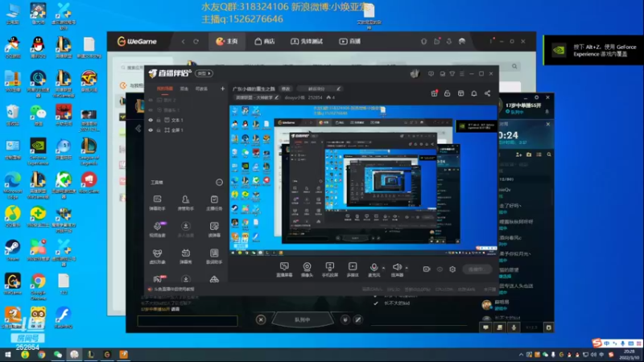The width and height of the screenshot is (644, 362).
Task: Open stream settings gear near start button
Action: (452, 269)
